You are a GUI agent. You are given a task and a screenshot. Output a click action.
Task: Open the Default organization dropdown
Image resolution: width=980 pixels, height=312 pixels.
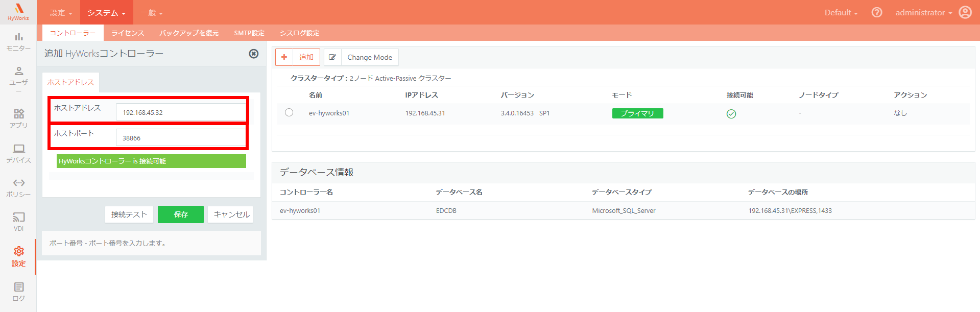841,12
